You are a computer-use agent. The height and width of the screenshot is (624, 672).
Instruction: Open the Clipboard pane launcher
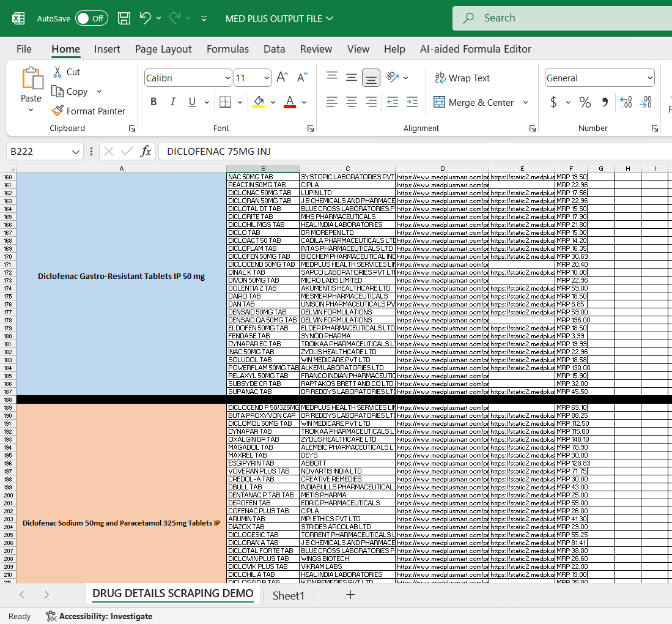[132, 128]
